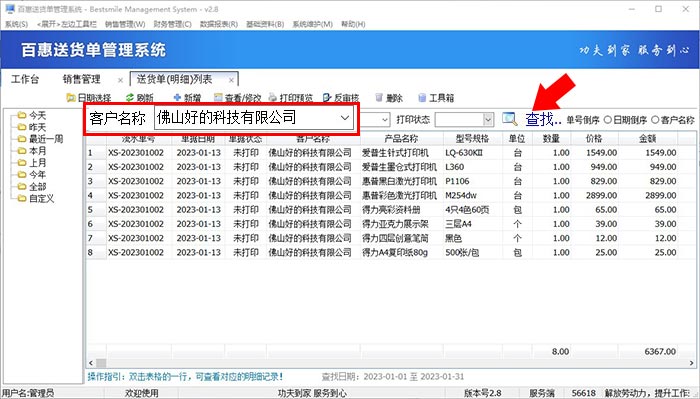Switch to the 送货单(明细)列表 tab
The height and width of the screenshot is (399, 700).
(174, 79)
